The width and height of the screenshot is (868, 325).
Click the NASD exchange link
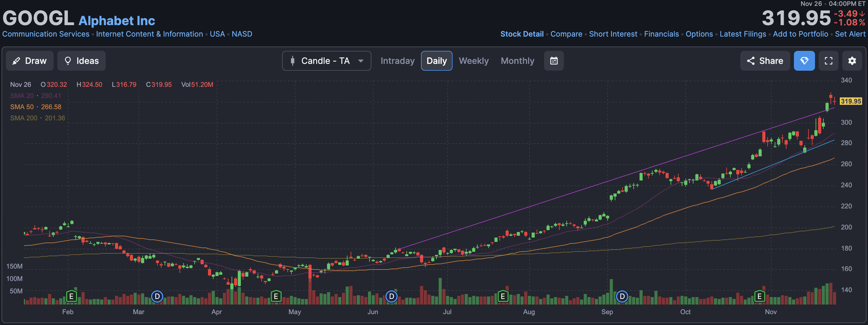click(x=242, y=34)
